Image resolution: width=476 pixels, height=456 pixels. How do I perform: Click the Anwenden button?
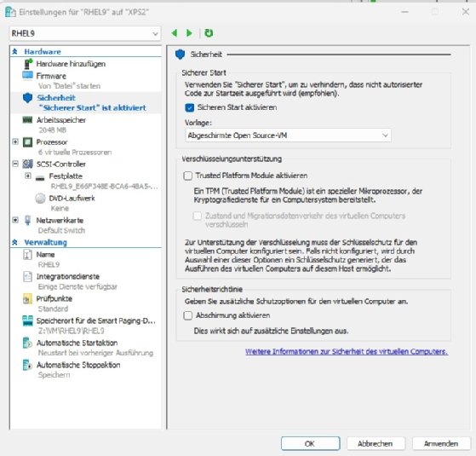(x=441, y=443)
